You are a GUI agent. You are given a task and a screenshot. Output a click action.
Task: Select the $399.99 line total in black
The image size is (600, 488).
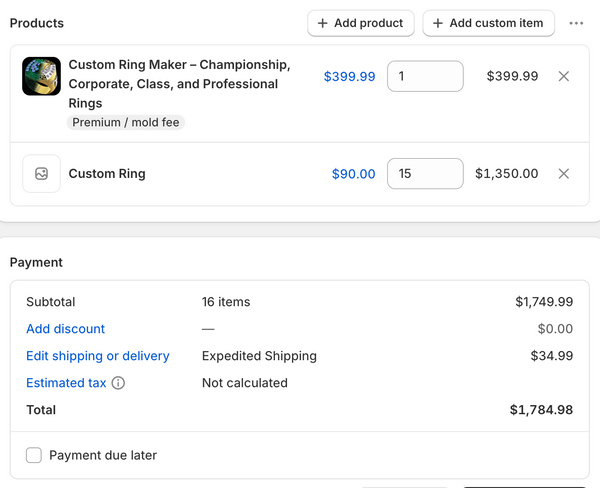[512, 76]
